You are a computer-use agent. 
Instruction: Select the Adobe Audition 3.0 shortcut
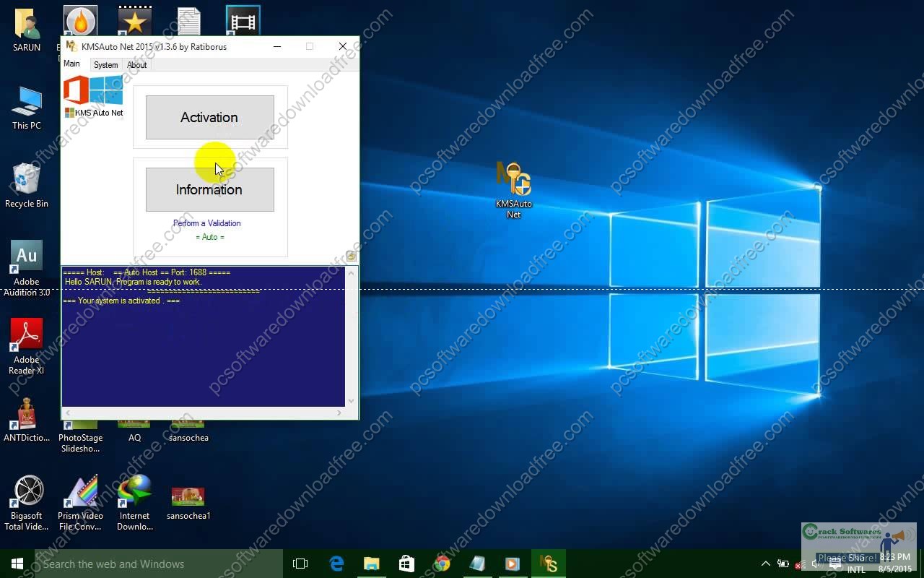point(27,268)
